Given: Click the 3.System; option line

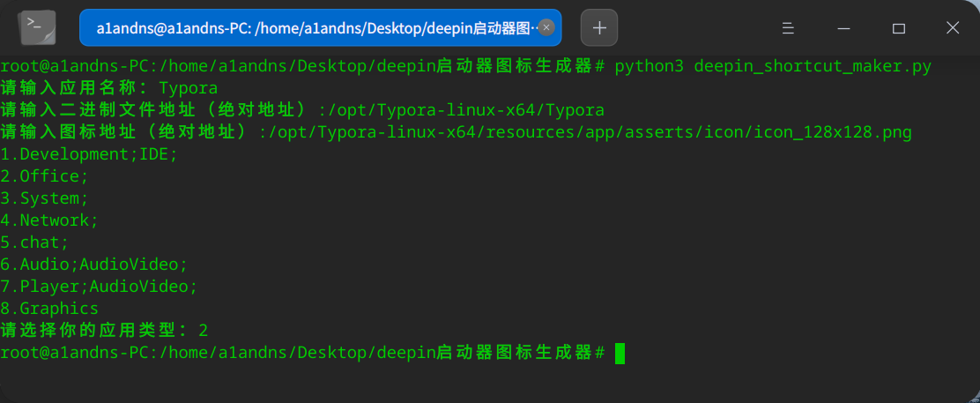Looking at the screenshot, I should tap(44, 198).
